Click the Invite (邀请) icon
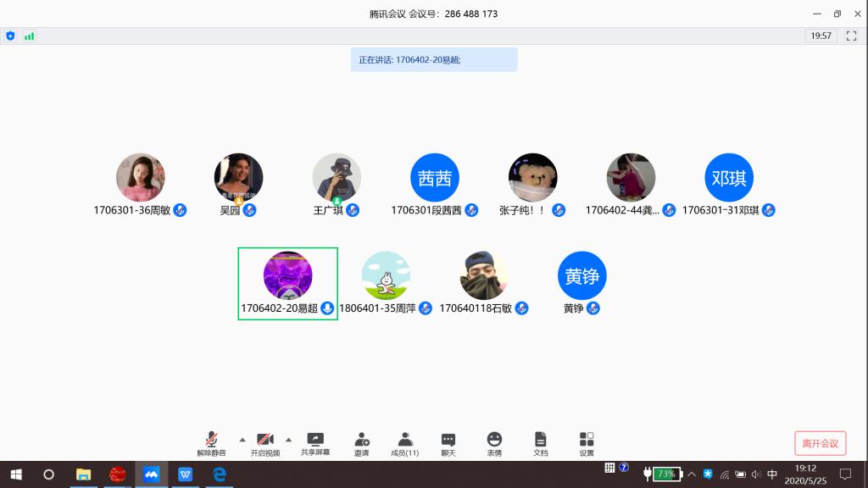 [361, 443]
